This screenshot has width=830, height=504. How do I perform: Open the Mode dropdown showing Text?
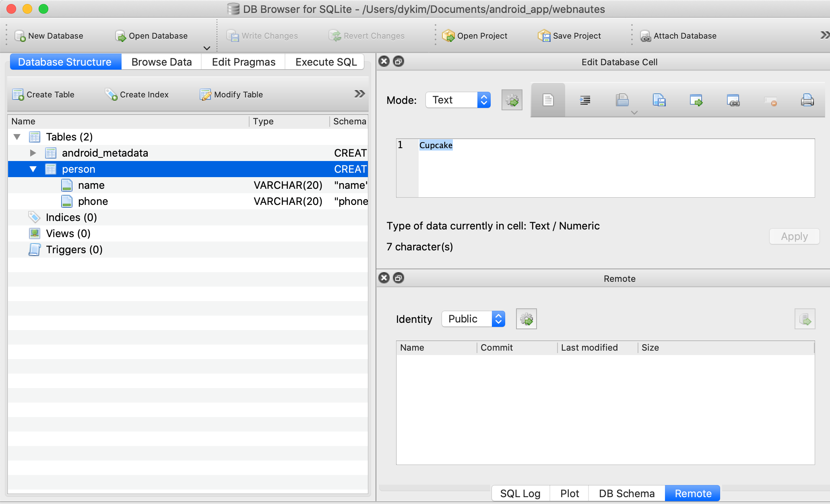point(458,100)
